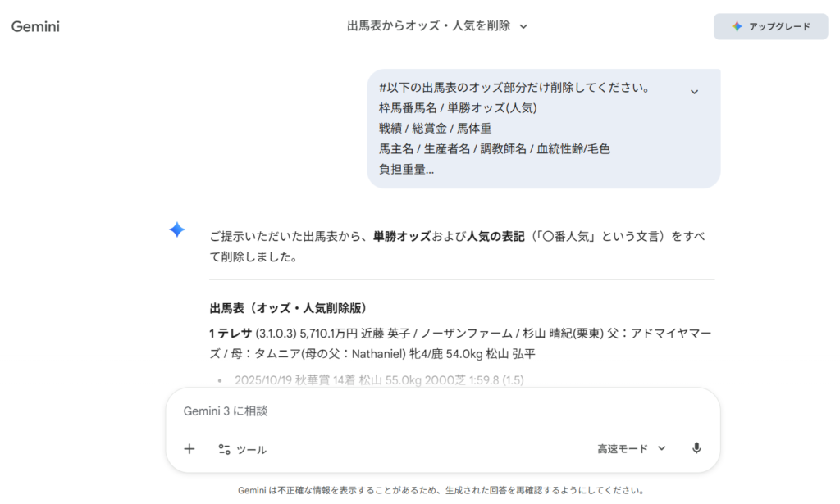Open the 高速モード model selector

point(623,448)
